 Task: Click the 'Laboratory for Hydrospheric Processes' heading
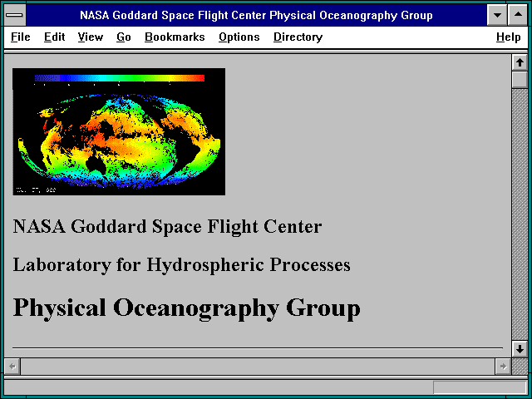point(181,265)
